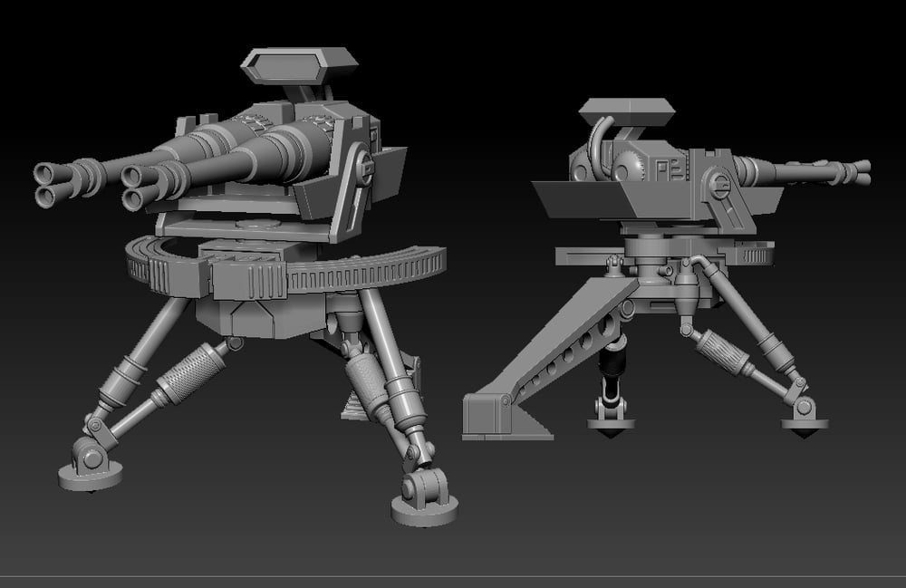Select the round pivot bolt on the right turret
This screenshot has width=906, height=588.
click(722, 187)
